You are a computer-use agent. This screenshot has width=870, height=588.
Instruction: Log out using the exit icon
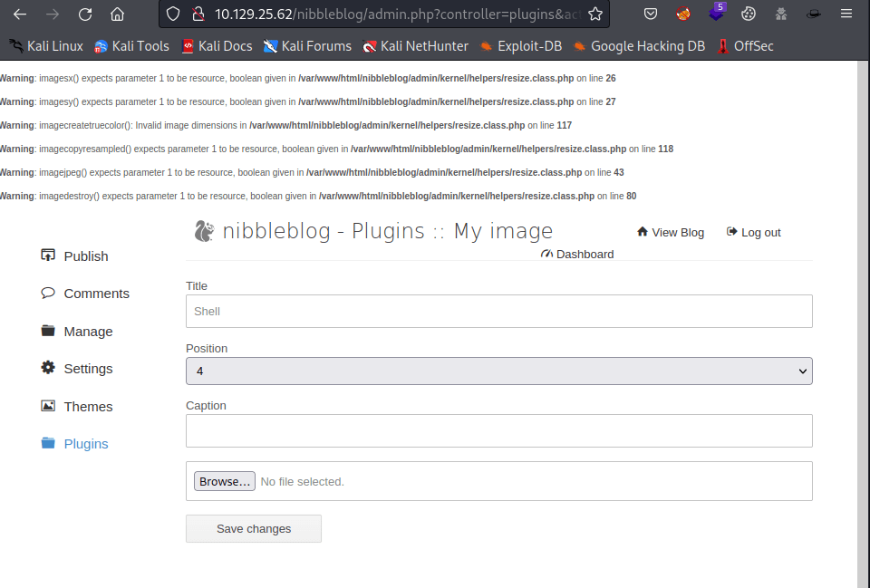pos(731,232)
